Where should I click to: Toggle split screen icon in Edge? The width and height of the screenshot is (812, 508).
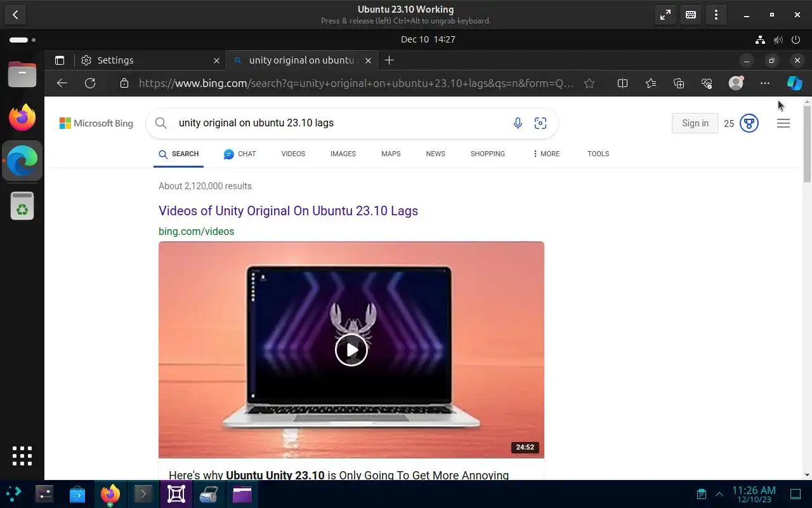tap(622, 83)
